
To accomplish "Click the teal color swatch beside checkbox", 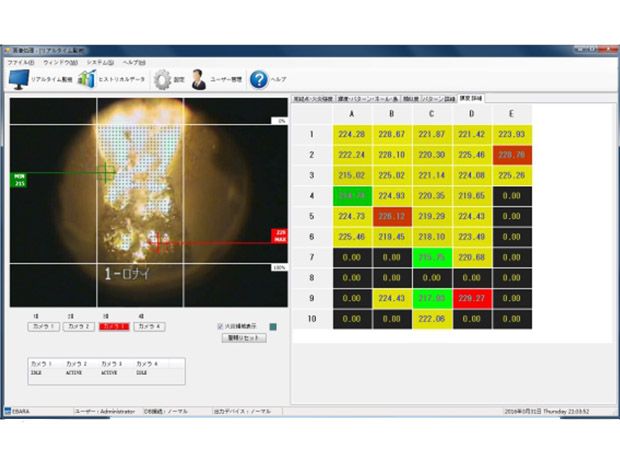I will click(272, 326).
